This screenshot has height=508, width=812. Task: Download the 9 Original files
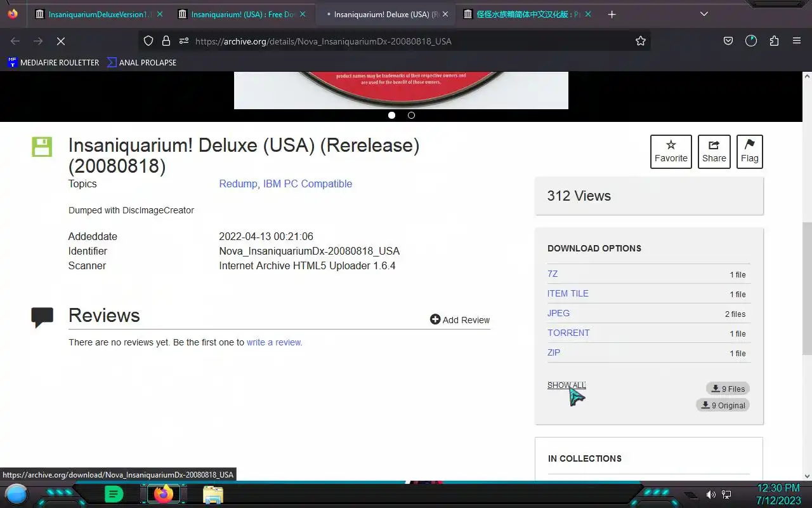pos(723,405)
